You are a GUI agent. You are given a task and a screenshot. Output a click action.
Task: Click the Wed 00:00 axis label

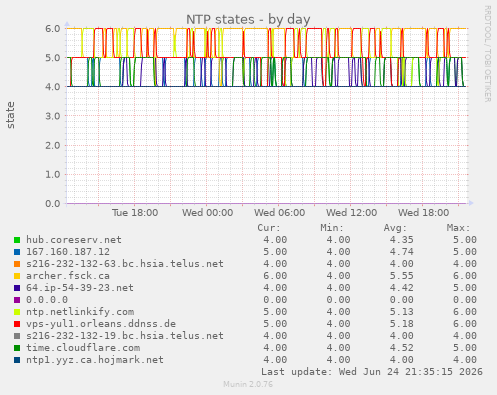point(207,213)
